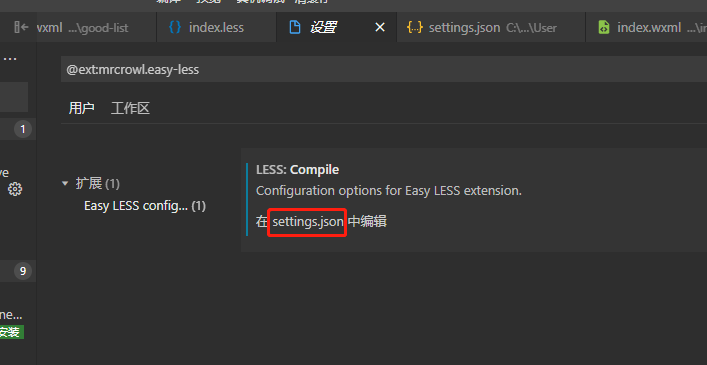
Task: Click the green 安装 install button
Action: click(x=11, y=332)
